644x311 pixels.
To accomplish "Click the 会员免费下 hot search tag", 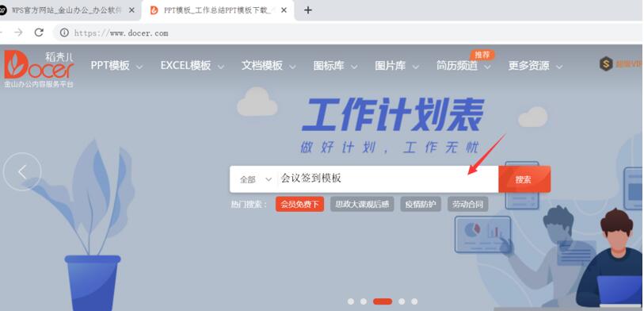I will point(300,204).
